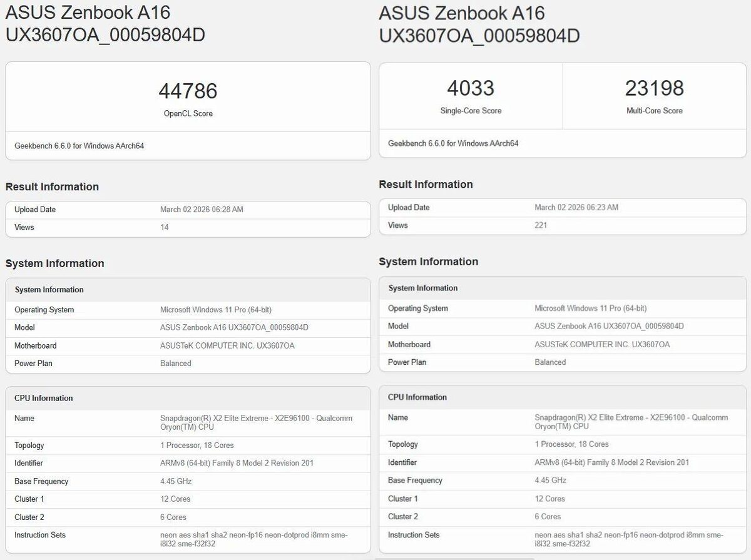751x560 pixels.
Task: Click the horizontal scrollbar at the page bottom
Action: click(x=455, y=558)
